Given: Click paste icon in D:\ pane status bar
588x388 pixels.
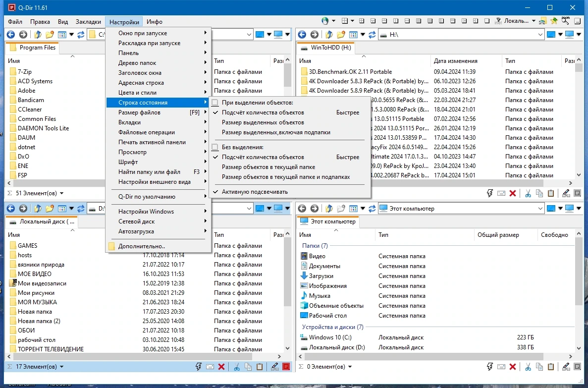Looking at the screenshot, I should pyautogui.click(x=259, y=367).
